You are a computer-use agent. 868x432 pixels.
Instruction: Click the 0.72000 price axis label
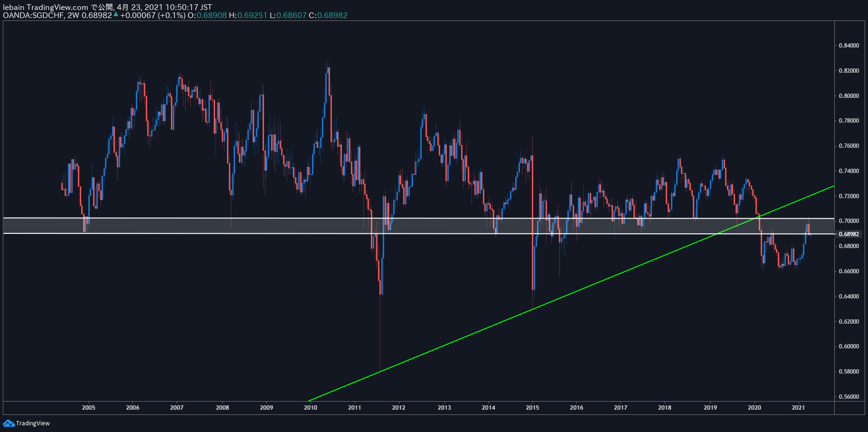click(x=849, y=196)
